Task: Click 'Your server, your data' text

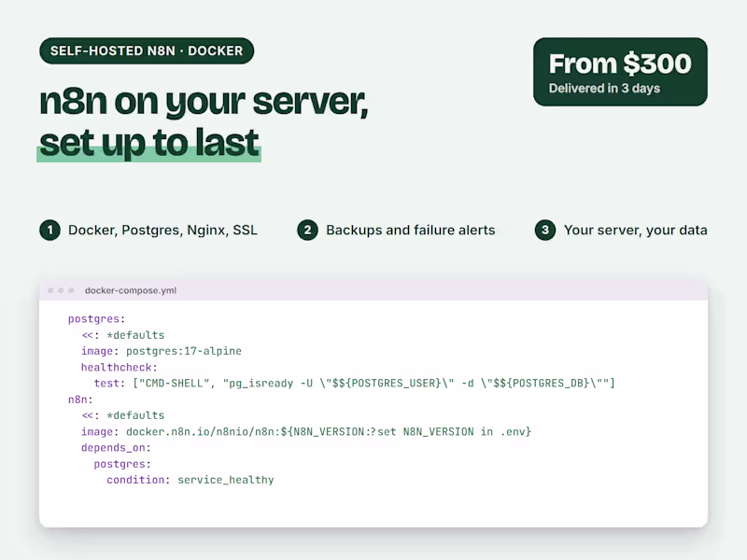Action: (x=636, y=231)
